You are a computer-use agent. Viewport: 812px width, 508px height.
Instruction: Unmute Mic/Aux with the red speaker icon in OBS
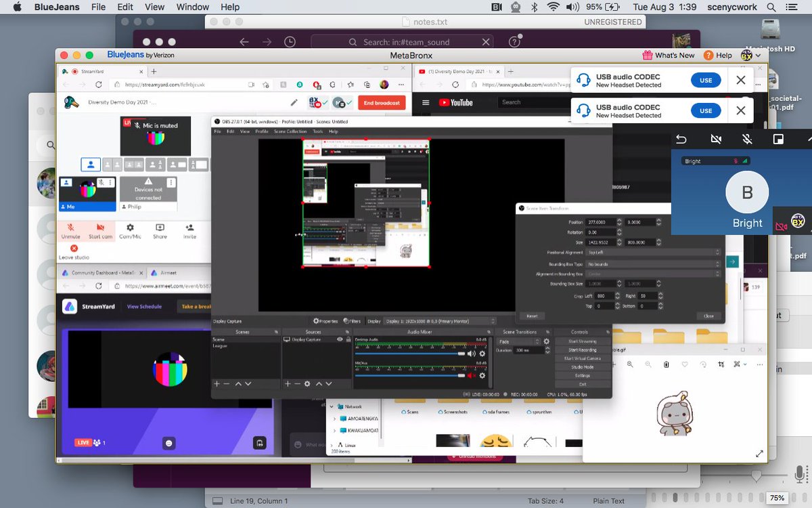pos(471,375)
